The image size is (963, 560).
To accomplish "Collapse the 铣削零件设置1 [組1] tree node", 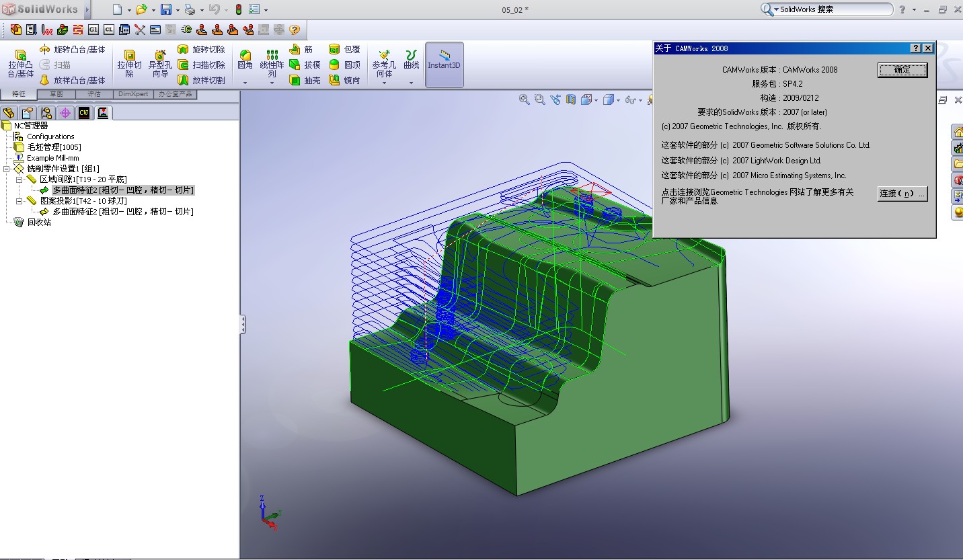I will (6, 169).
